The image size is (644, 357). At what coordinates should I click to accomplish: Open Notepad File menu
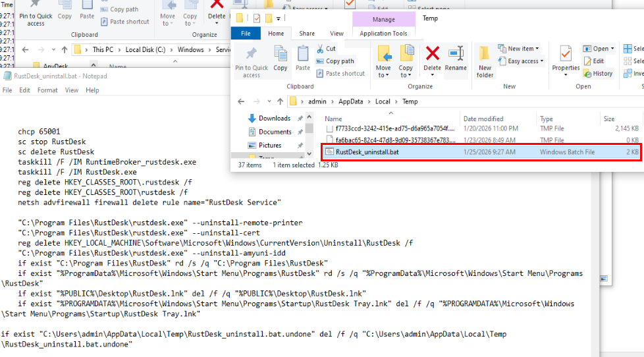[x=7, y=90]
